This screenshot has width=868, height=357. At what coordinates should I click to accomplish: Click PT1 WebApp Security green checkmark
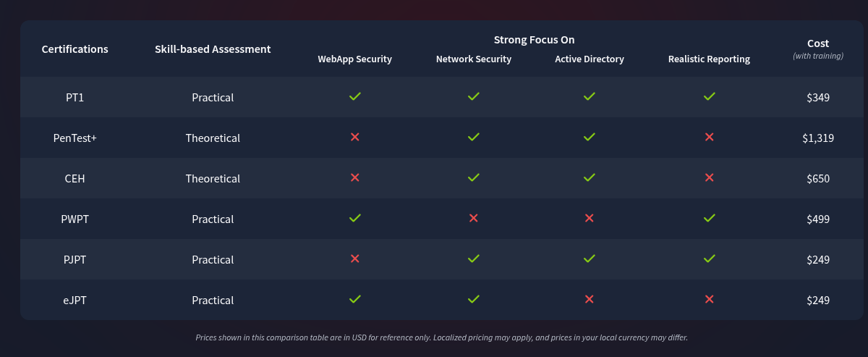click(354, 96)
